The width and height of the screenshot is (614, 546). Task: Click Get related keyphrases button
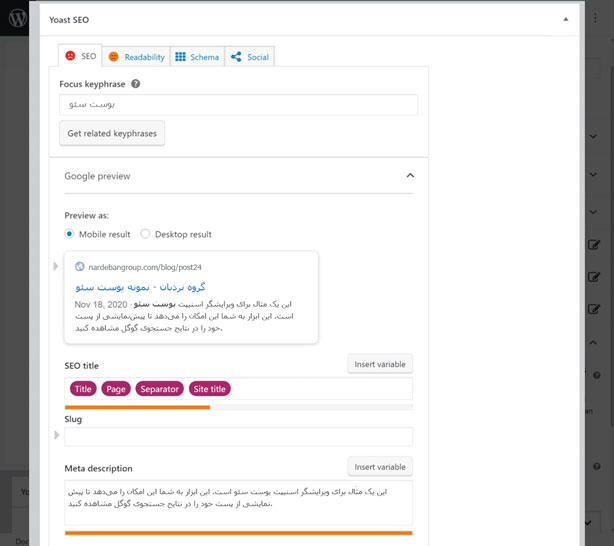tap(112, 133)
